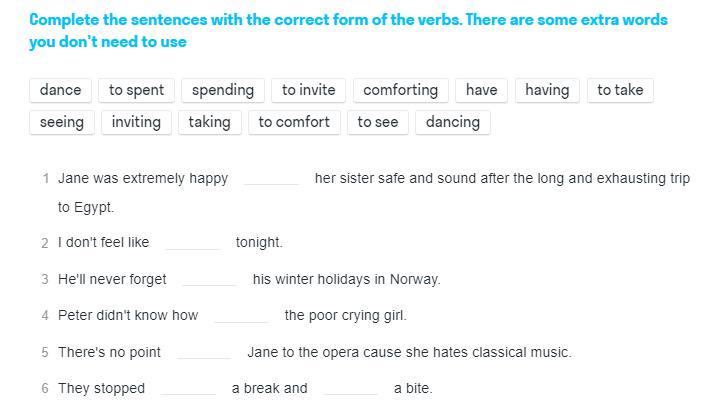Pick the 'to spent' word chip
This screenshot has width=722, height=406.
137,90
